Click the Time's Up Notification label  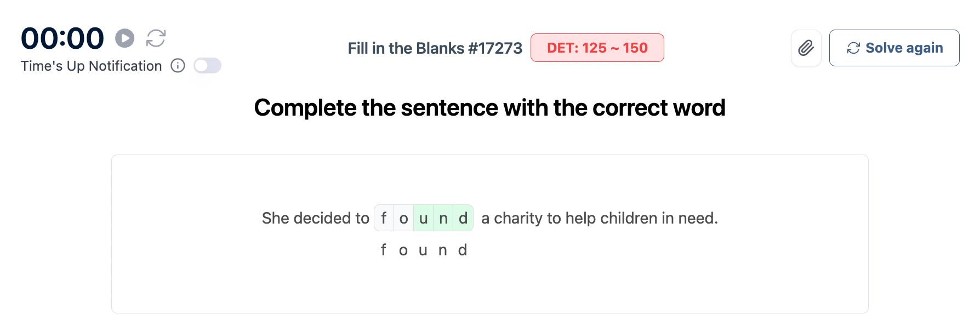pos(91,66)
